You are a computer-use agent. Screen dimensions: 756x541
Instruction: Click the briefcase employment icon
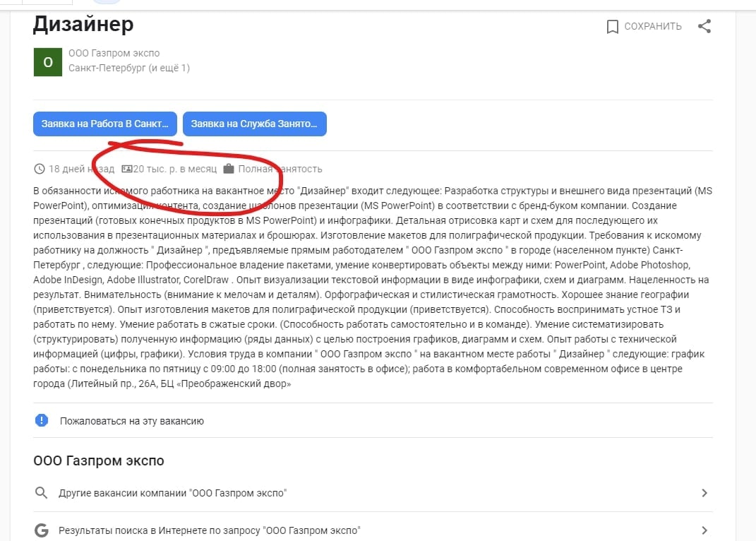pyautogui.click(x=229, y=168)
